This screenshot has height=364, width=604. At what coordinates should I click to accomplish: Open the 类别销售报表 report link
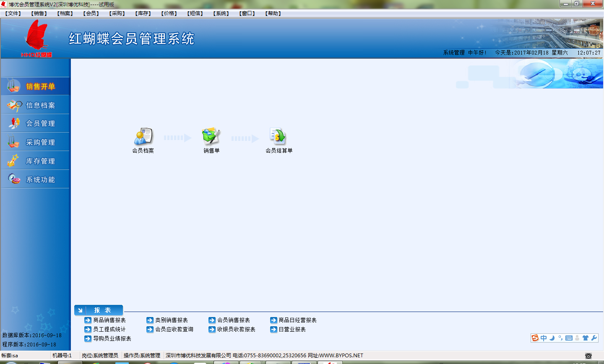pos(167,320)
